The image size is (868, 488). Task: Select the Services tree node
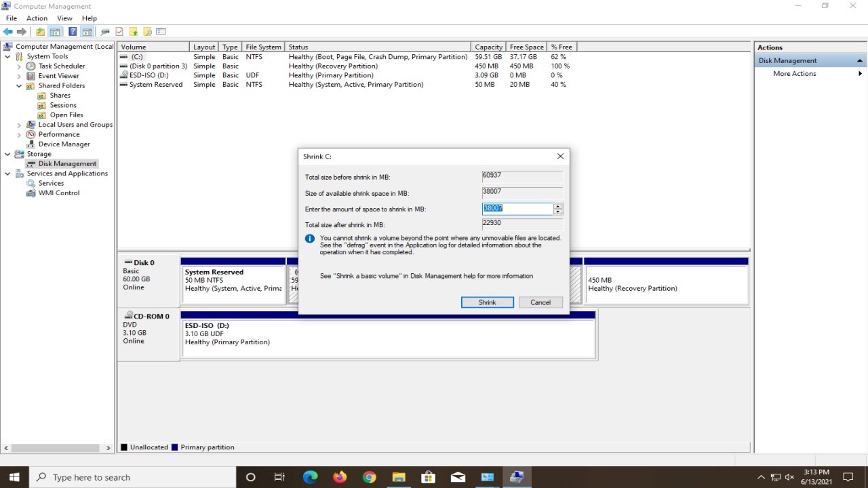51,183
